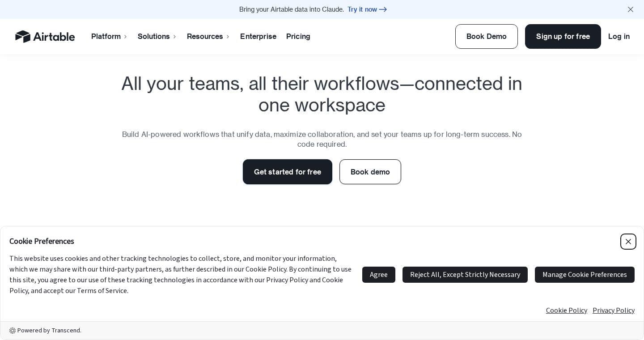Follow the Try it now link
This screenshot has height=340, width=644.
(367, 9)
